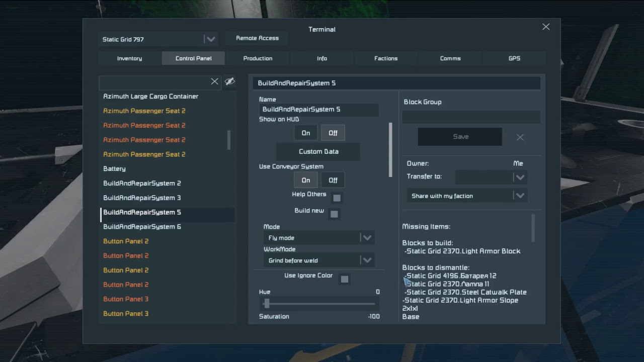Click the missing items info scrollbar
The width and height of the screenshot is (644, 362).
[x=533, y=228]
